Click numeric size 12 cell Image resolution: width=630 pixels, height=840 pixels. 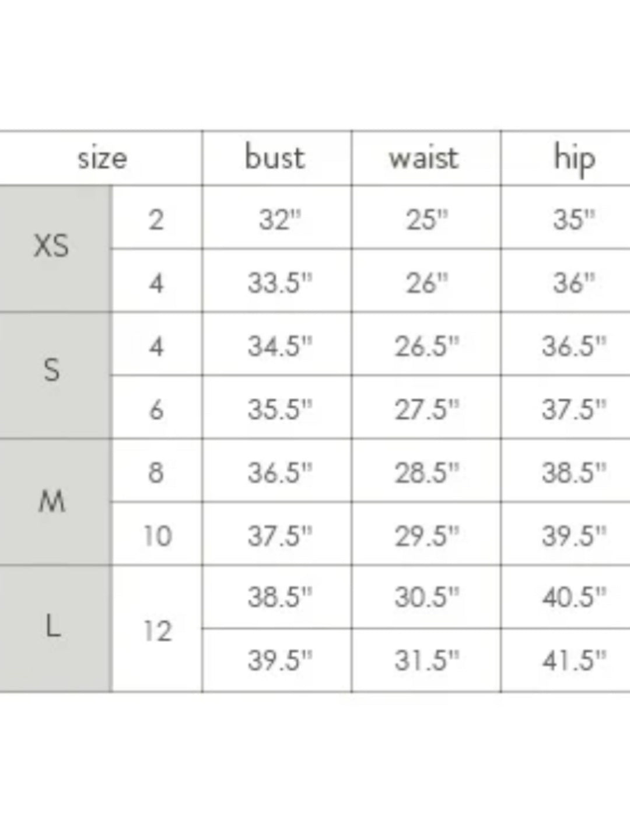click(x=157, y=631)
